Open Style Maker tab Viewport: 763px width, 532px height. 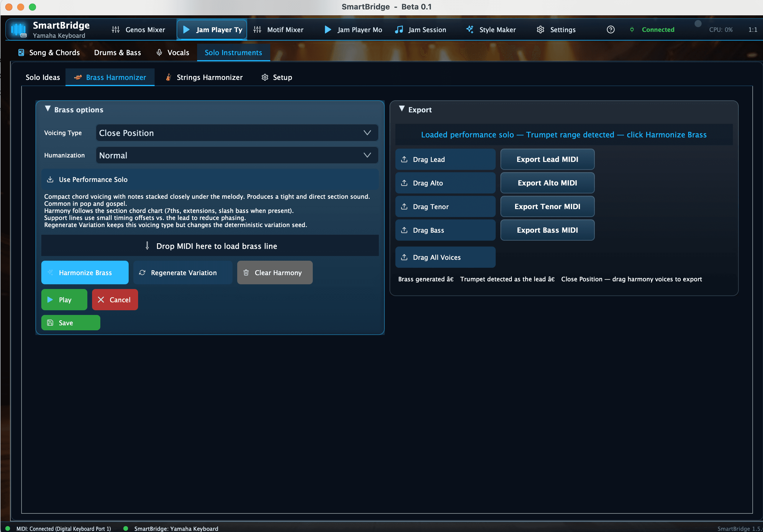pos(491,29)
